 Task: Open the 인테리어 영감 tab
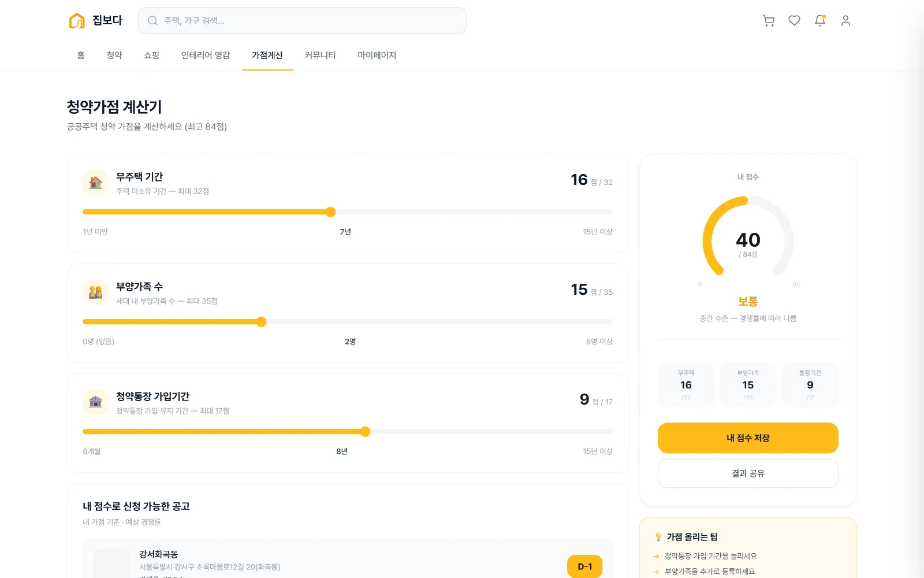click(206, 55)
